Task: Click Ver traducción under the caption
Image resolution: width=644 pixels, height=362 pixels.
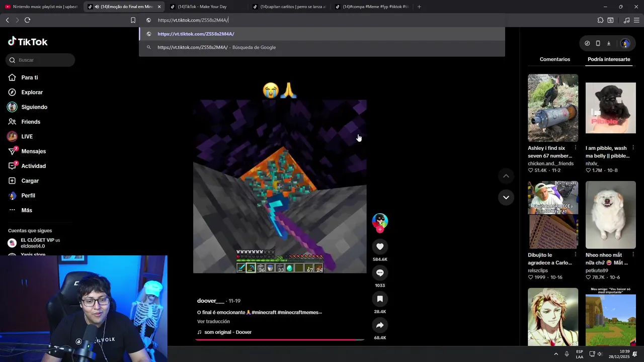Action: [213, 321]
